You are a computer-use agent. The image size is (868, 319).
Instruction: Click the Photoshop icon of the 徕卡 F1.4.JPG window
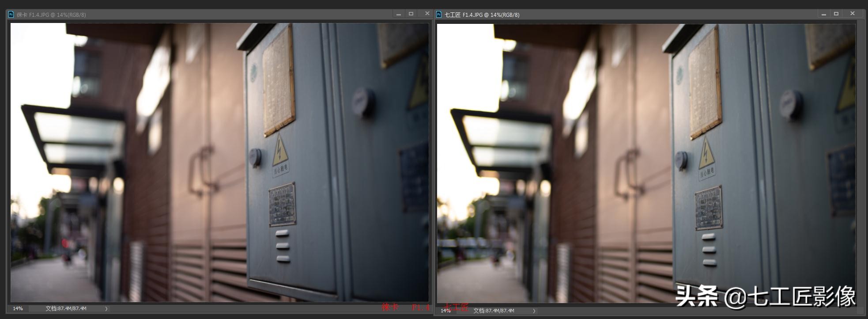point(11,15)
